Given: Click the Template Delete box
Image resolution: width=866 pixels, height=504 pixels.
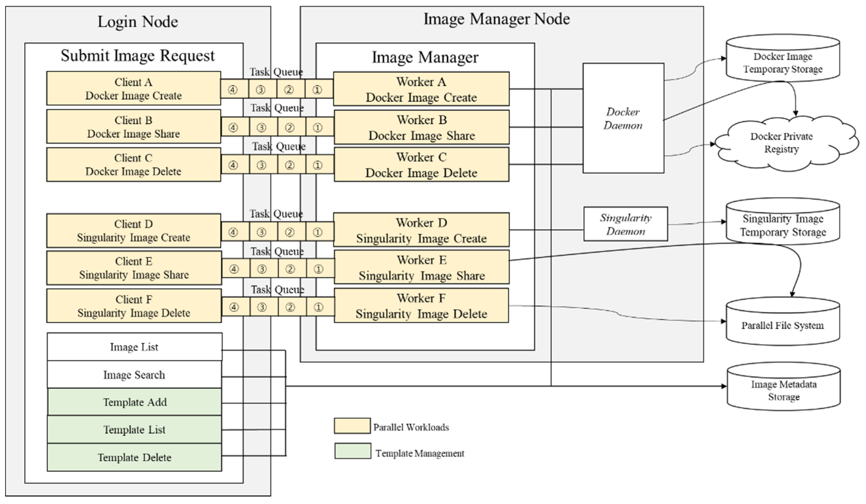Looking at the screenshot, I should click(x=134, y=457).
